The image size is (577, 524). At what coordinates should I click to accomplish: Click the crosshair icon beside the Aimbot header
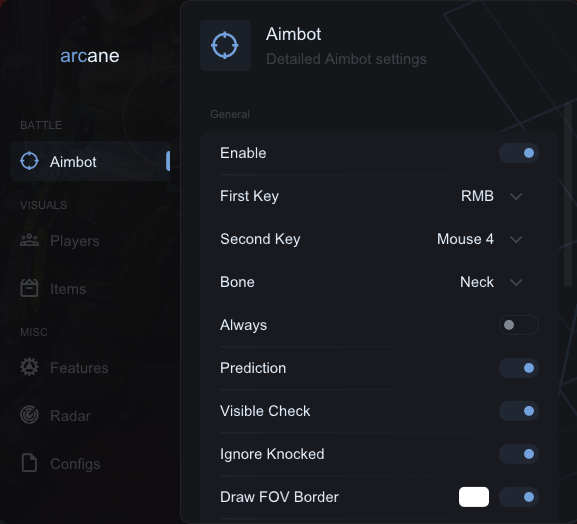[x=225, y=45]
